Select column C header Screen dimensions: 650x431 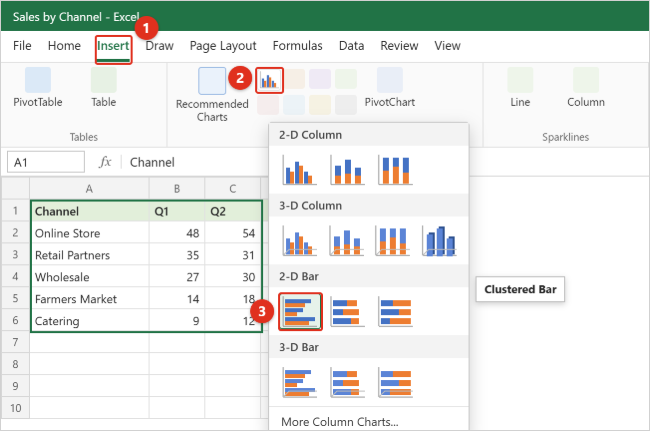[x=233, y=189]
